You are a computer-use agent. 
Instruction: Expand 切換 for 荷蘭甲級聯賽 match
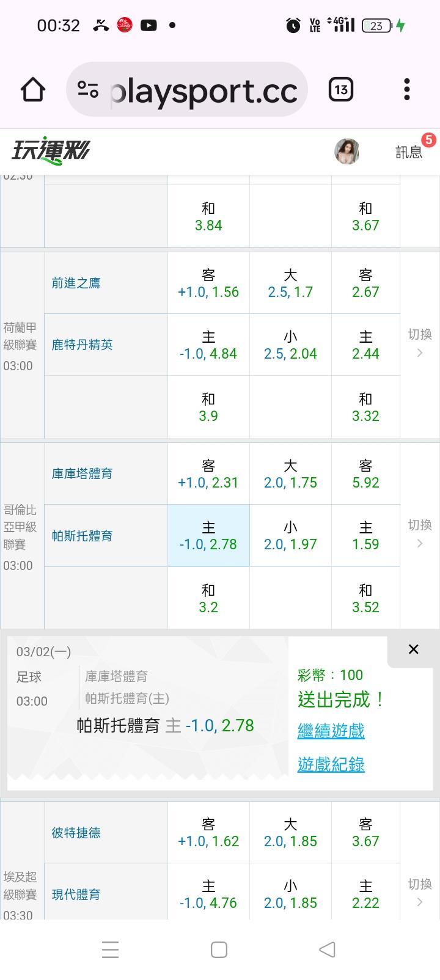pyautogui.click(x=420, y=343)
